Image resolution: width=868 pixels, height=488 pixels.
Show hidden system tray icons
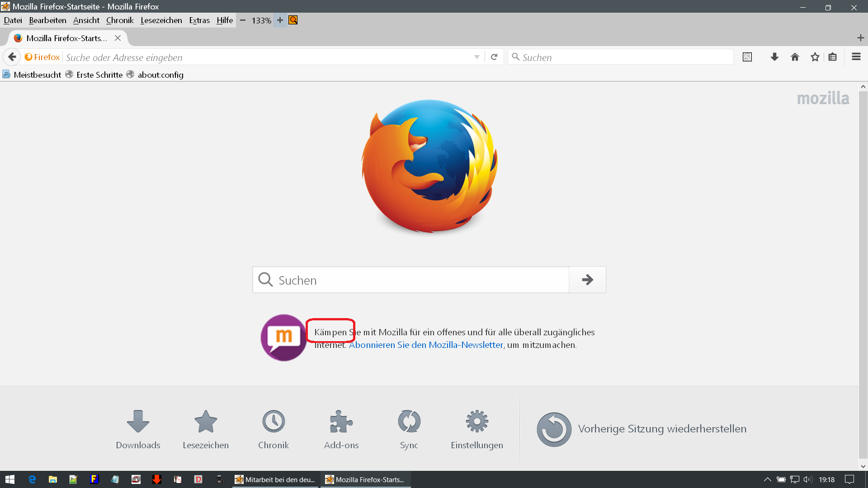pos(767,479)
